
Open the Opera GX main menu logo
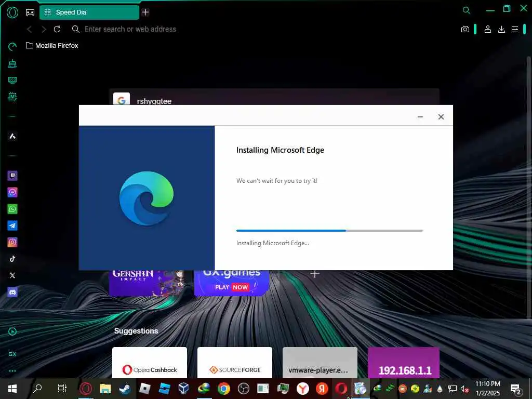click(12, 12)
